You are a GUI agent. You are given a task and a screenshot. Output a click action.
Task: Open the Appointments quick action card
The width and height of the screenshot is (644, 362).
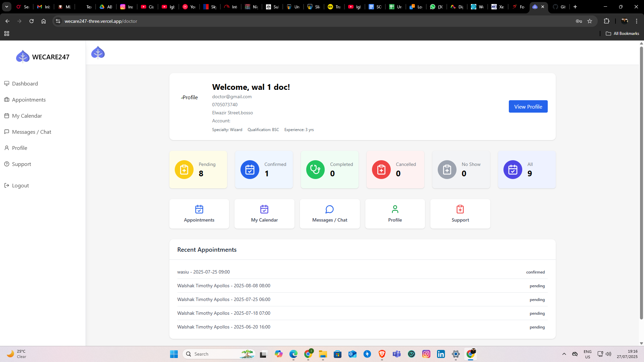(x=199, y=214)
